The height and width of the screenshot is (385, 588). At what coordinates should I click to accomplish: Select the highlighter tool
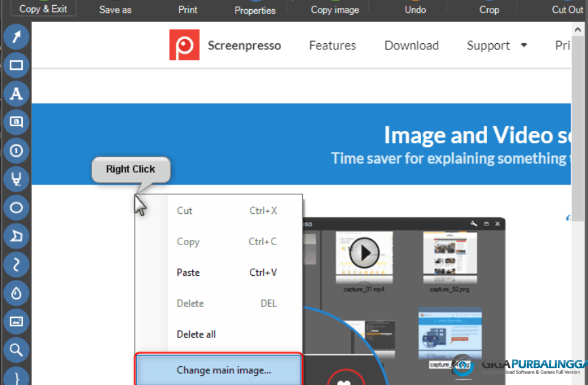pyautogui.click(x=16, y=179)
